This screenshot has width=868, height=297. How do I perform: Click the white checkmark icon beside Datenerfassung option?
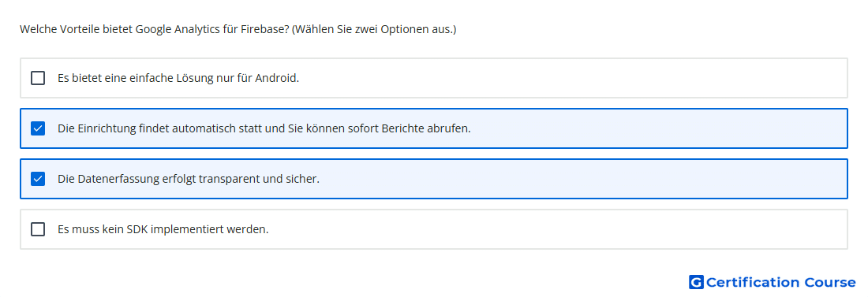(x=38, y=179)
